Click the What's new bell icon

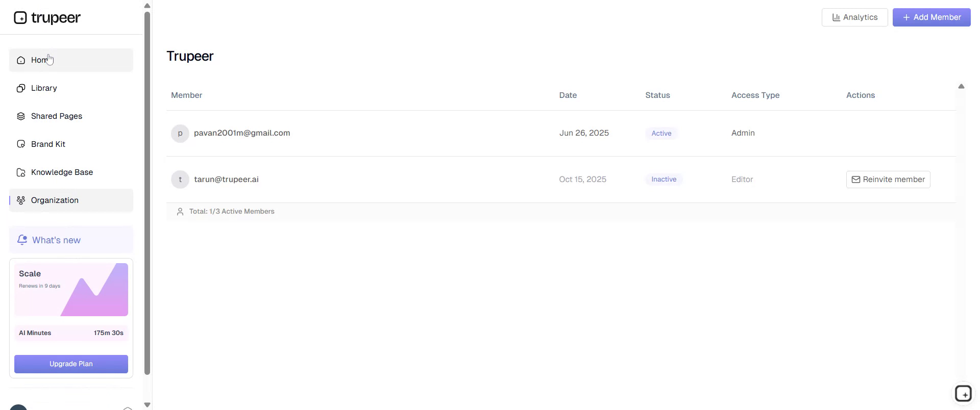(x=22, y=240)
